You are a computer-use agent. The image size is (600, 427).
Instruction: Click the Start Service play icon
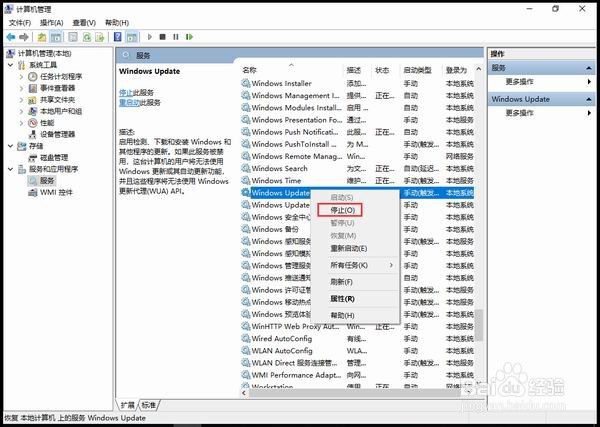150,37
